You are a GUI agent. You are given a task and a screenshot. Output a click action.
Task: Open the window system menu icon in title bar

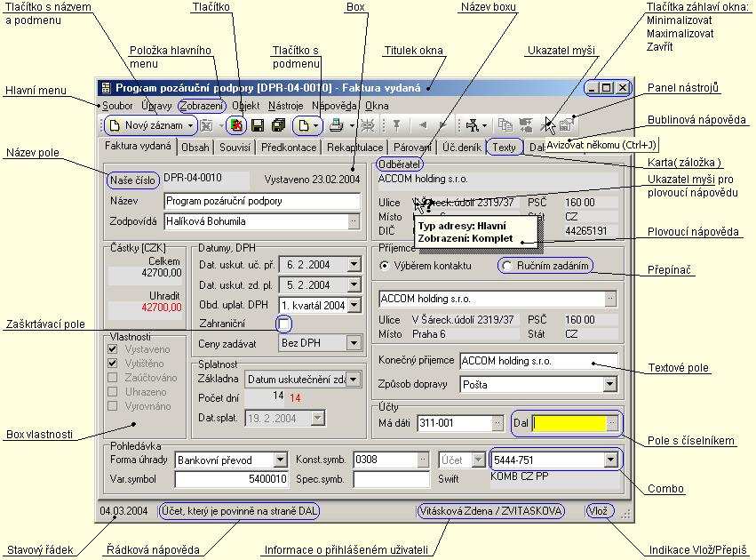[x=106, y=88]
